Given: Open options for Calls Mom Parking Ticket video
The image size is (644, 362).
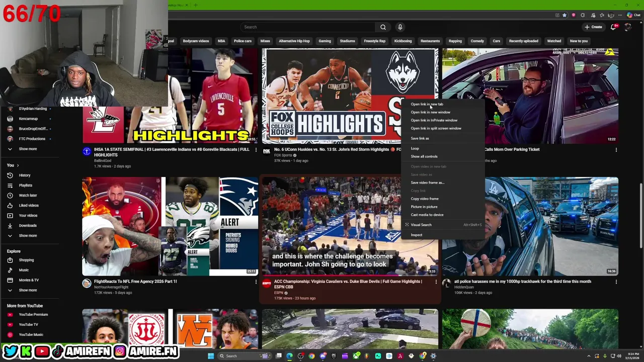Looking at the screenshot, I should click(616, 150).
